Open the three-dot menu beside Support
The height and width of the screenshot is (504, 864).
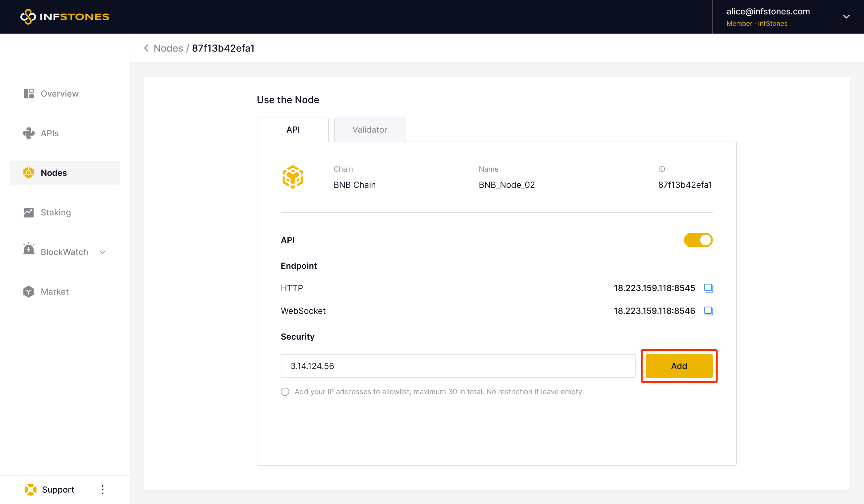coord(103,489)
